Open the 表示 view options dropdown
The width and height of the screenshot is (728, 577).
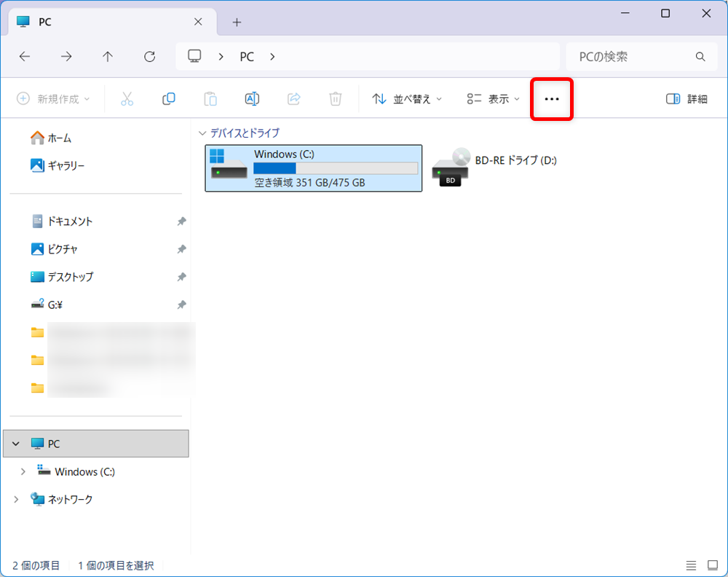point(492,98)
